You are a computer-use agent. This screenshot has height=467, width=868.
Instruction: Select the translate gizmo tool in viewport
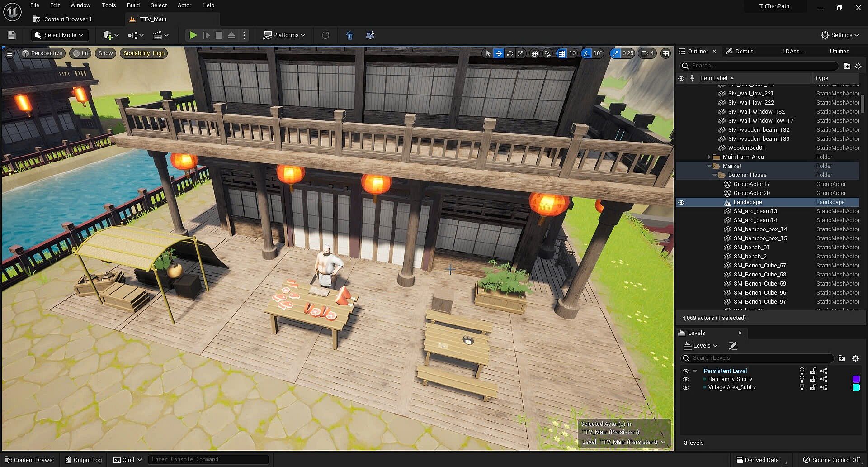coord(499,53)
